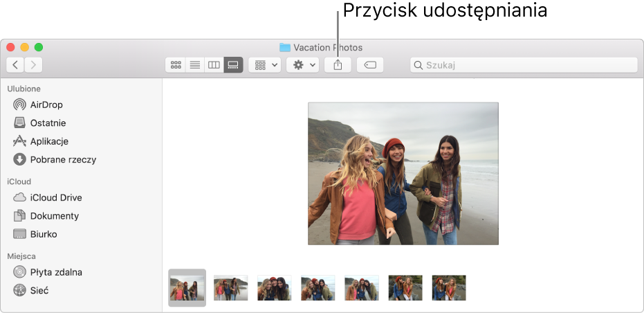The image size is (644, 313).
Task: Switch to column view
Action: [x=214, y=65]
